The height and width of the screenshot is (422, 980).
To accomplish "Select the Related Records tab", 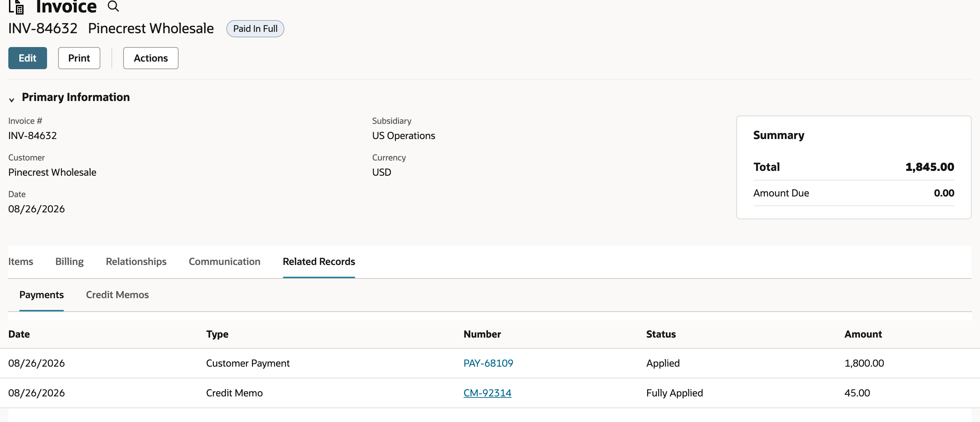I will click(319, 262).
